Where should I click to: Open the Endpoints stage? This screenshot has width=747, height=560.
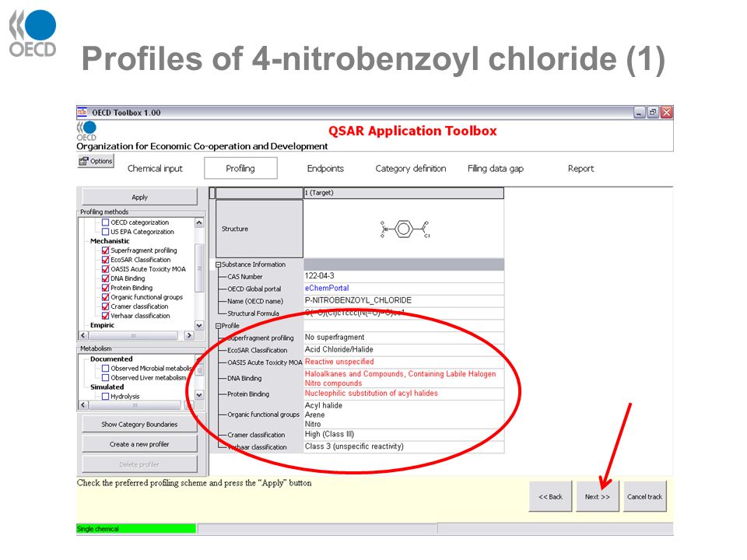[325, 169]
